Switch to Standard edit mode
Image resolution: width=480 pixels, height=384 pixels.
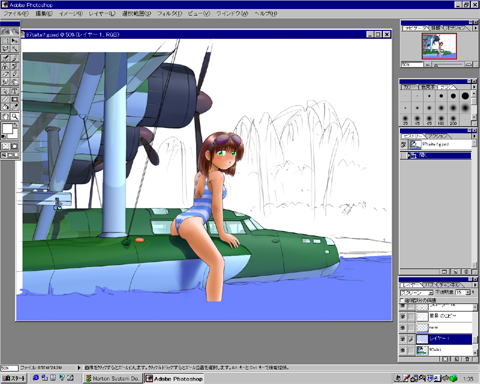tap(6, 146)
